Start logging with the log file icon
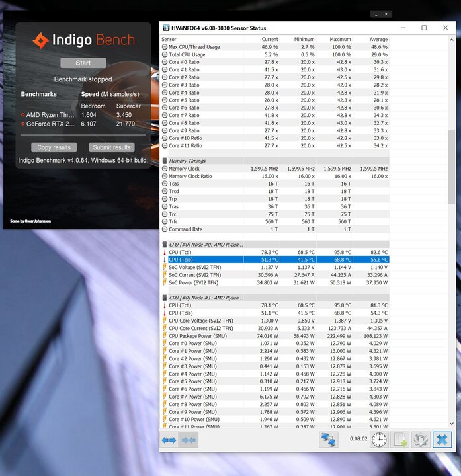 pyautogui.click(x=399, y=440)
